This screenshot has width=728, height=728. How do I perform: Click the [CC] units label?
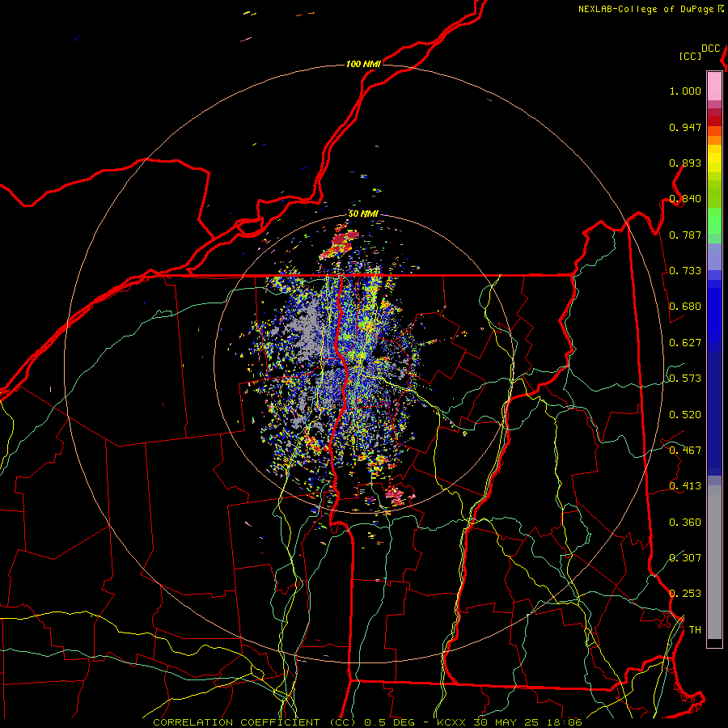[x=690, y=56]
